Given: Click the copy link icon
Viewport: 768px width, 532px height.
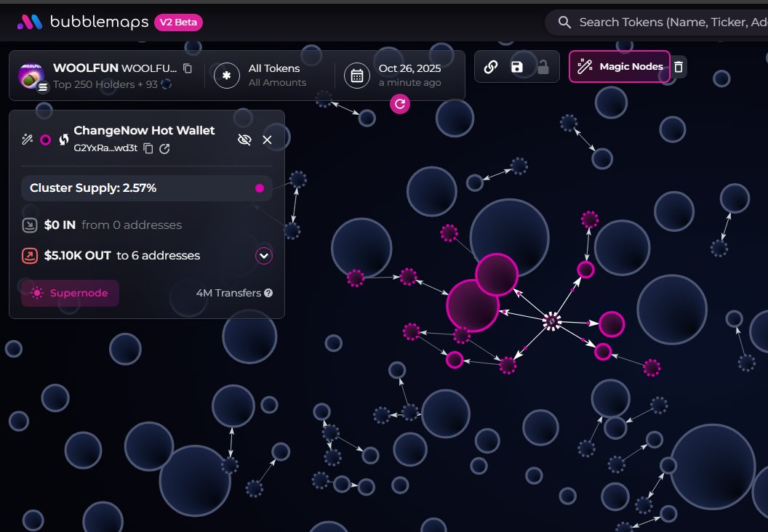Looking at the screenshot, I should (x=491, y=67).
